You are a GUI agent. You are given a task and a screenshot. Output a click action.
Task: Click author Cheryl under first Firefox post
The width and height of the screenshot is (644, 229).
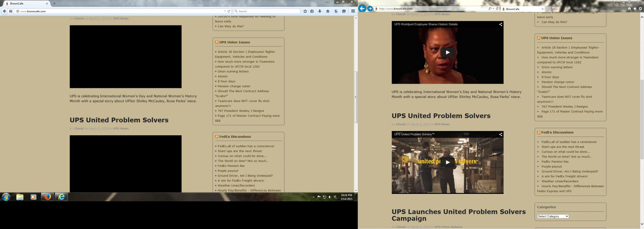79,18
